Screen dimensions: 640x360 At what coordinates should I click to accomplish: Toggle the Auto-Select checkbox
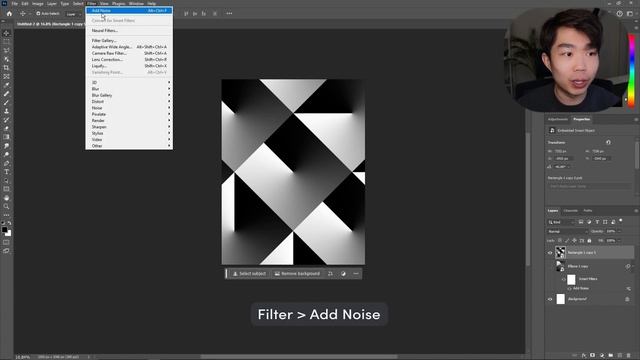click(38, 13)
